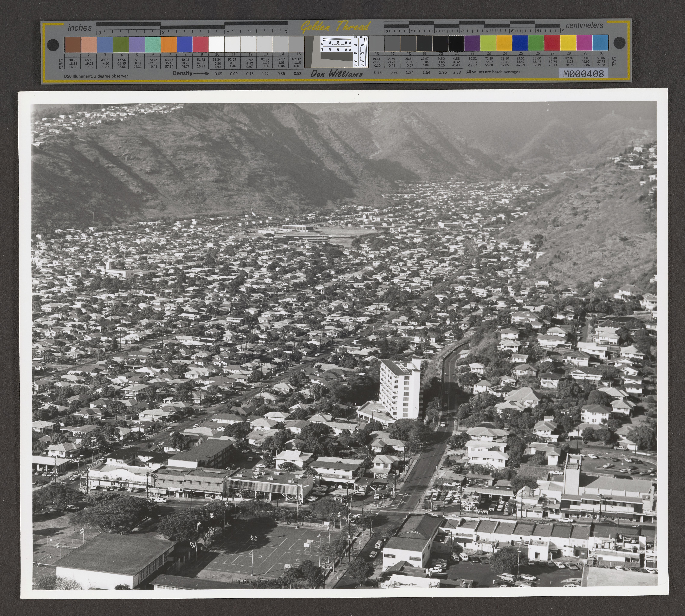Click the magenta patch numbered 29
Image resolution: width=685 pixels, height=616 pixels.
tap(584, 43)
